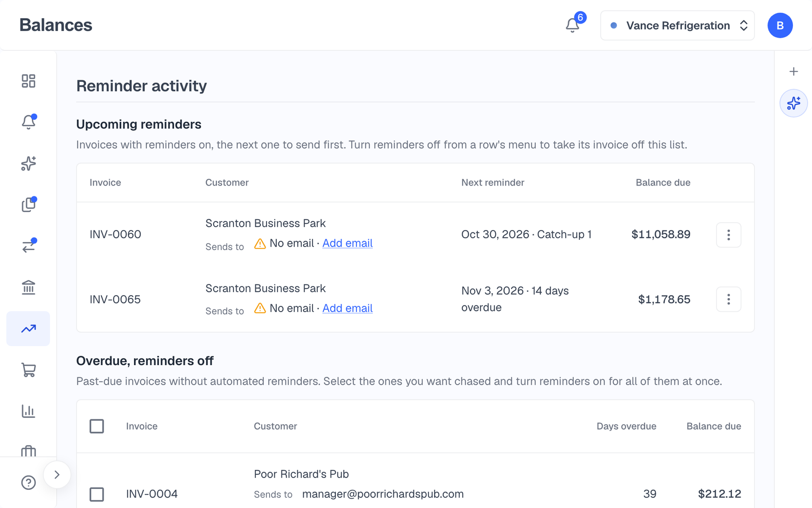The width and height of the screenshot is (812, 508).
Task: Open the documents copy icon in sidebar
Action: click(28, 205)
